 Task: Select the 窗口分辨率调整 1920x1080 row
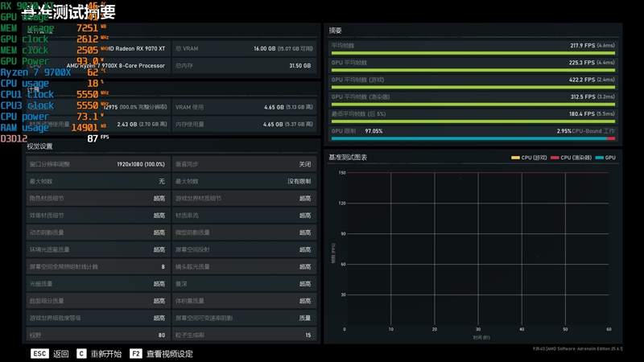[97, 164]
